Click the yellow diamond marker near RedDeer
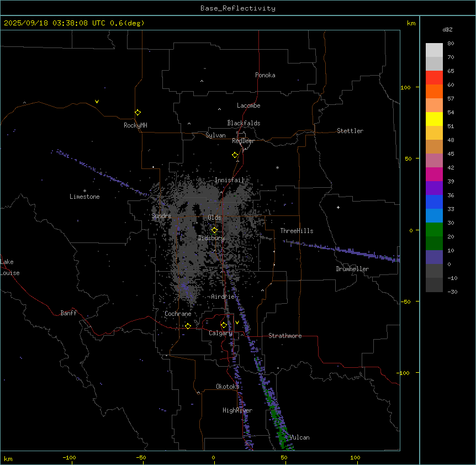This screenshot has height=465, width=476. click(235, 155)
